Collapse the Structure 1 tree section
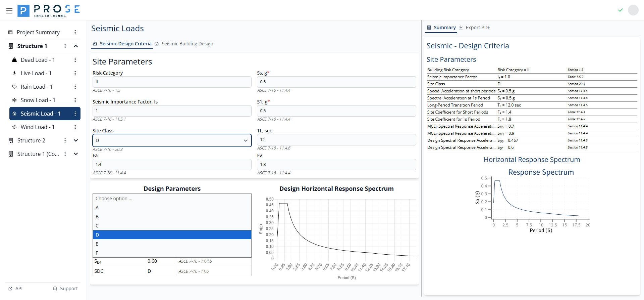Image resolution: width=644 pixels, height=300 pixels. point(76,46)
